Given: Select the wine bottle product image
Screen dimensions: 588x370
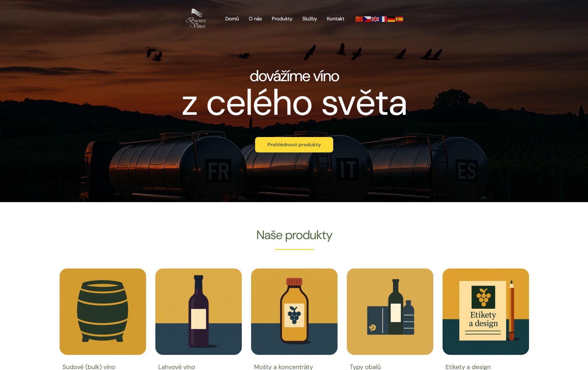Looking at the screenshot, I should (x=199, y=312).
